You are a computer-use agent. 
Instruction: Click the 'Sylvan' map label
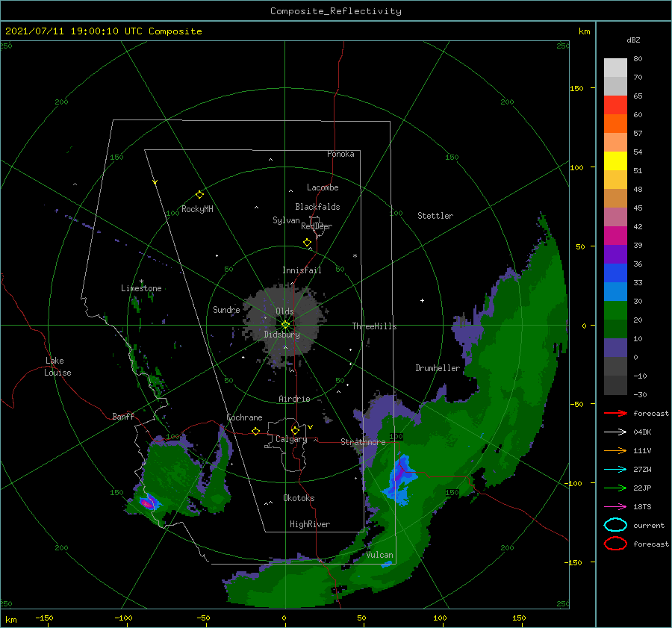(x=286, y=220)
